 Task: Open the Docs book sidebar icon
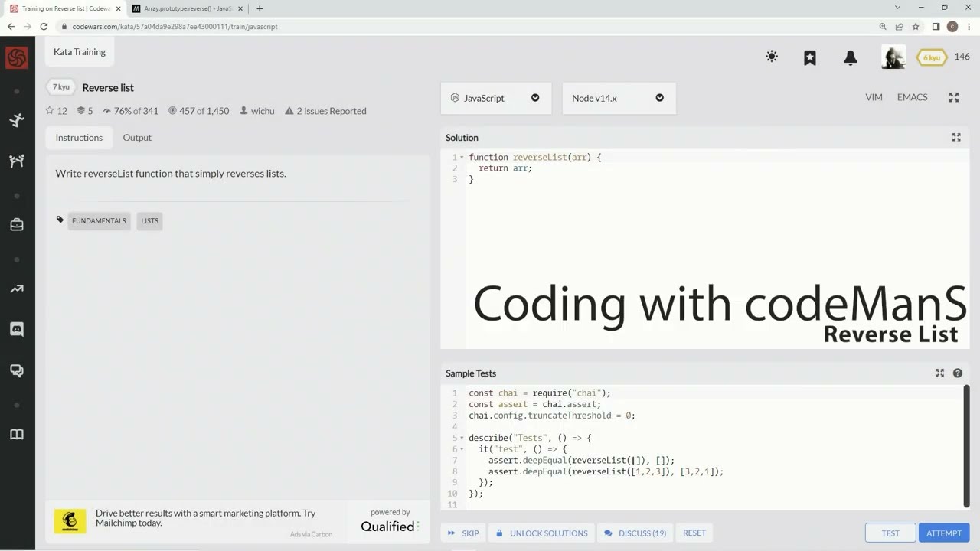[x=17, y=435]
